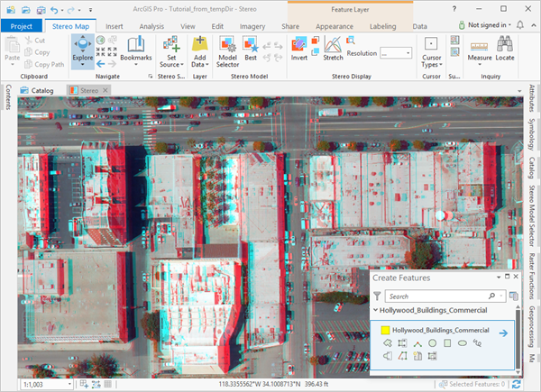Viewport: 541px width, 392px height.
Task: Open the Add Data dropdown
Action: click(x=200, y=51)
